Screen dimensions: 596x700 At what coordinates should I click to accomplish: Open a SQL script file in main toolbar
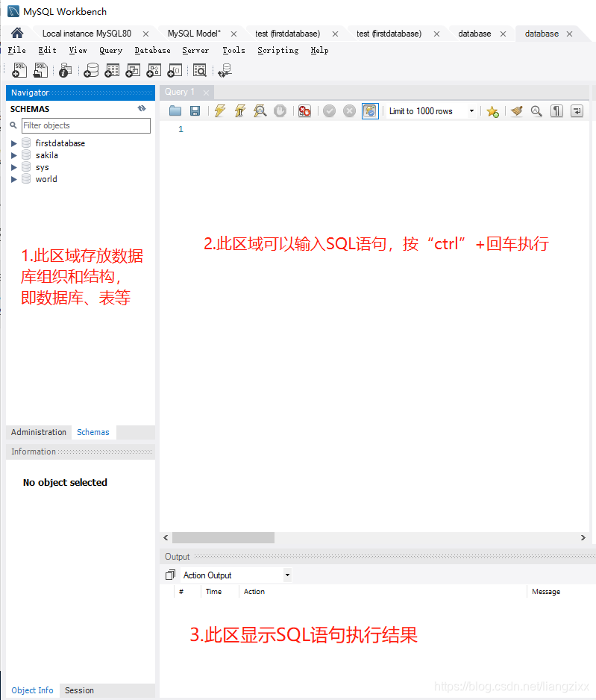(40, 70)
